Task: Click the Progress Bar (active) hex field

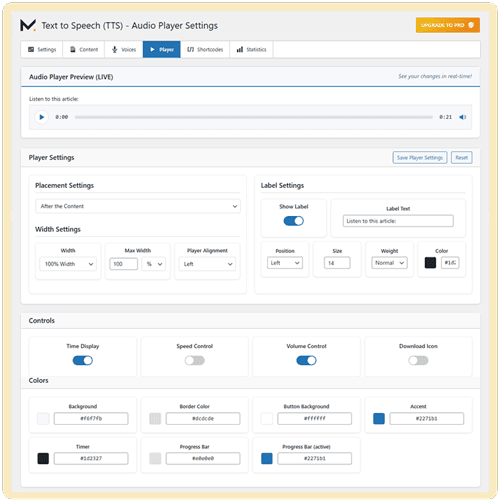Action: coord(315,459)
